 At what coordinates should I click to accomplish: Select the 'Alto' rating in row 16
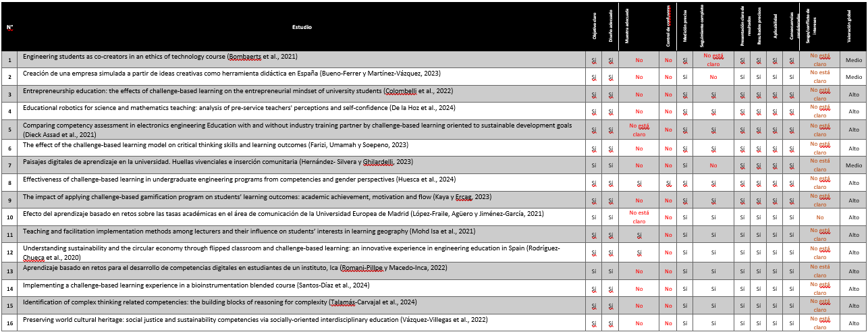tap(853, 323)
